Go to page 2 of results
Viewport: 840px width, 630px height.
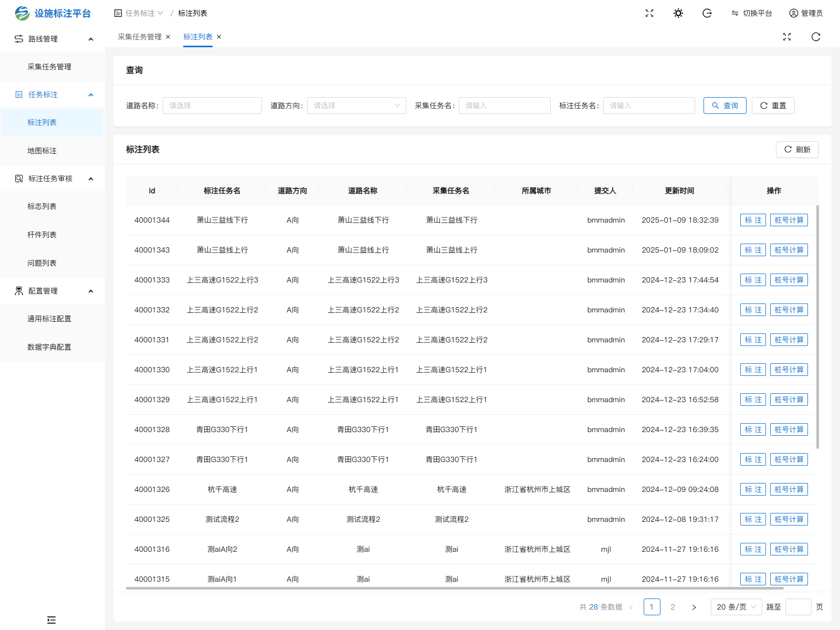(x=673, y=607)
